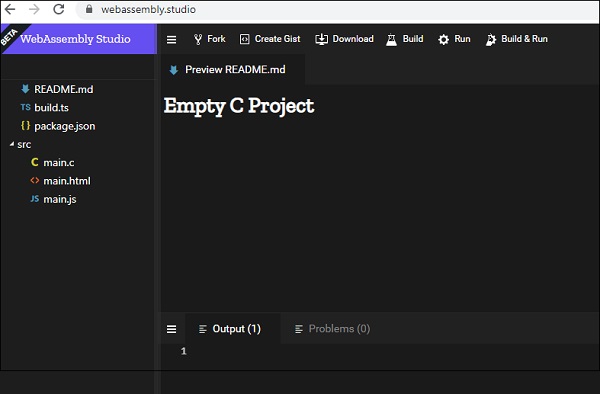The height and width of the screenshot is (394, 600).
Task: Select package.json file
Action: (x=58, y=126)
